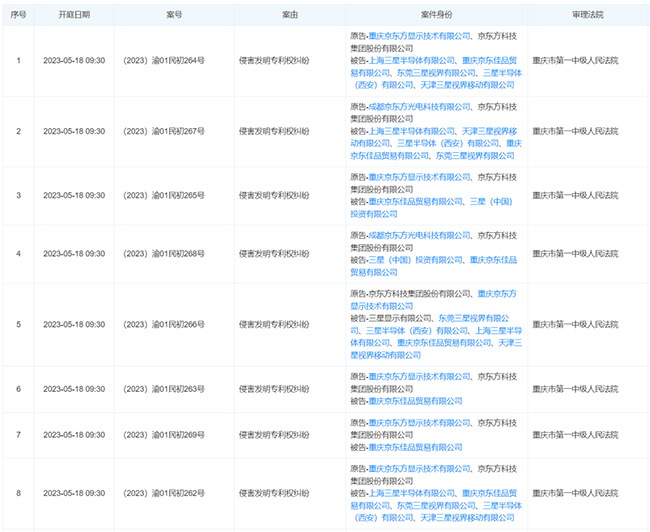Open 重庆京东方显示技术有限公司 link in case 渝01民初265号
The width and height of the screenshot is (650, 532).
[x=420, y=177]
